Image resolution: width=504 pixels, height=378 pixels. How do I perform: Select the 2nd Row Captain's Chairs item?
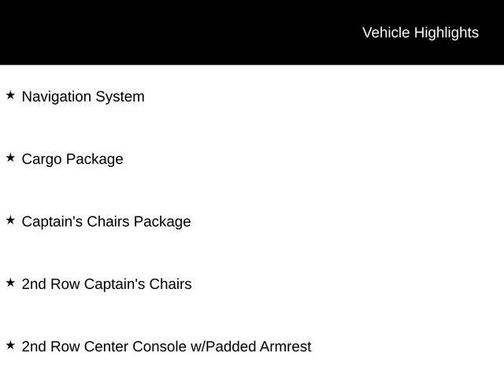coord(107,284)
